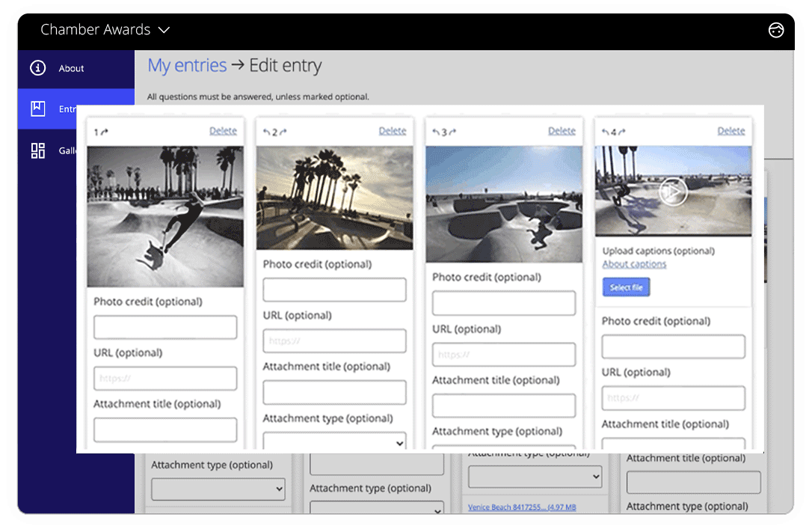
Task: Open the Entries section via bookmark icon
Action: click(38, 108)
